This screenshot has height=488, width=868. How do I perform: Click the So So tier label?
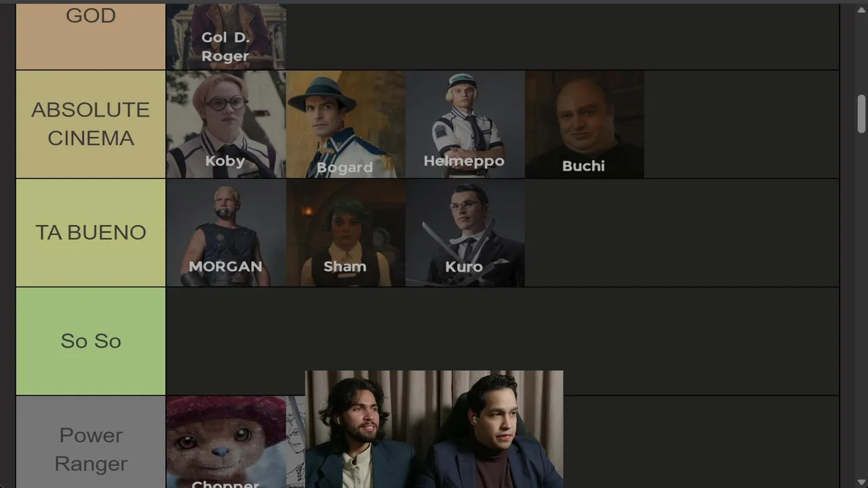[91, 341]
